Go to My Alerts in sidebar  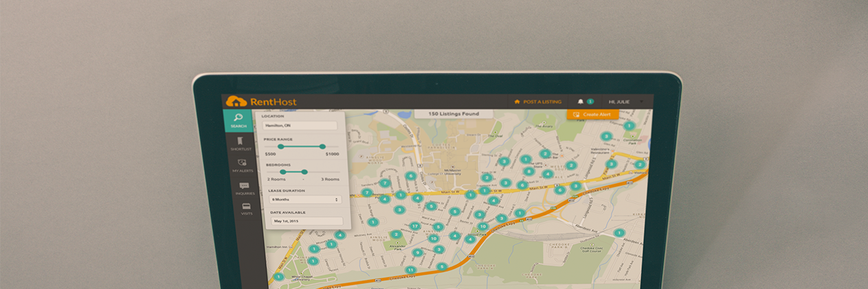coord(242,165)
